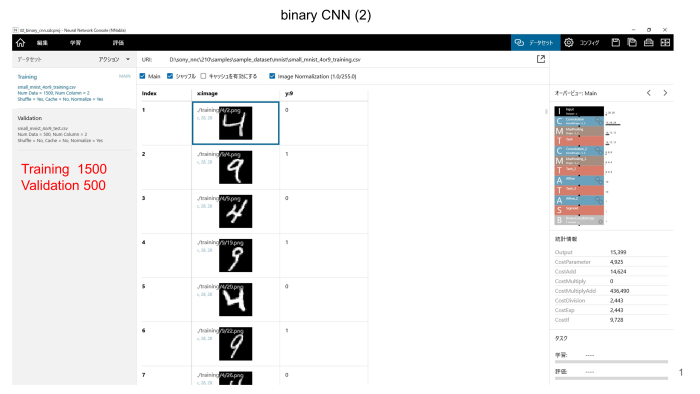Select the Tanh_3 layer block
The image size is (700, 394).
[x=579, y=191]
